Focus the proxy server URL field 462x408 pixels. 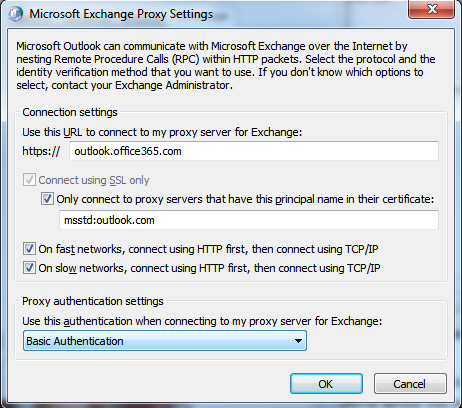254,151
